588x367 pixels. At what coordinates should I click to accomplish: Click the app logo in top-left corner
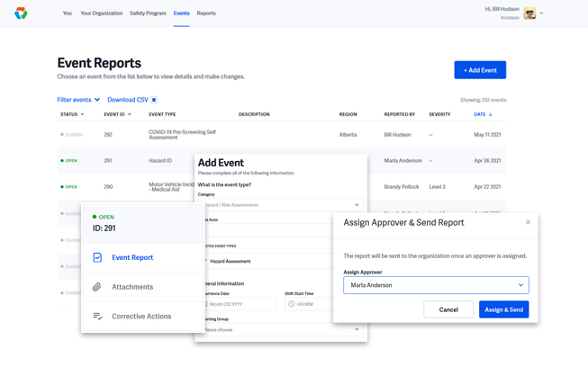click(x=21, y=13)
